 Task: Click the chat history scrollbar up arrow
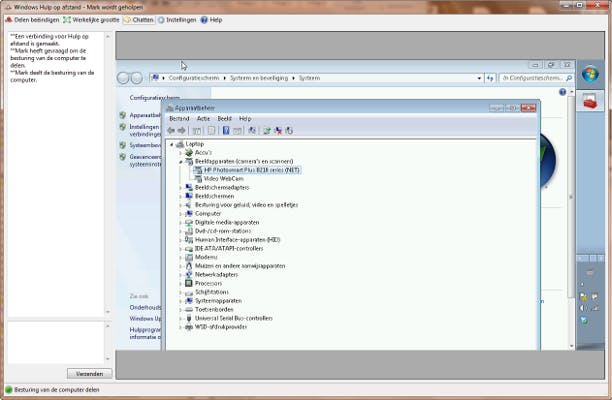coord(108,37)
